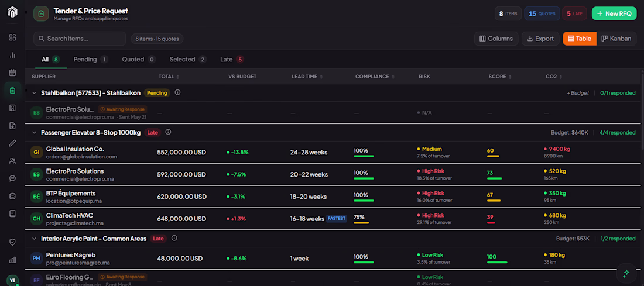The image size is (644, 286).
Task: Open the book log icon in sidebar
Action: (12, 214)
